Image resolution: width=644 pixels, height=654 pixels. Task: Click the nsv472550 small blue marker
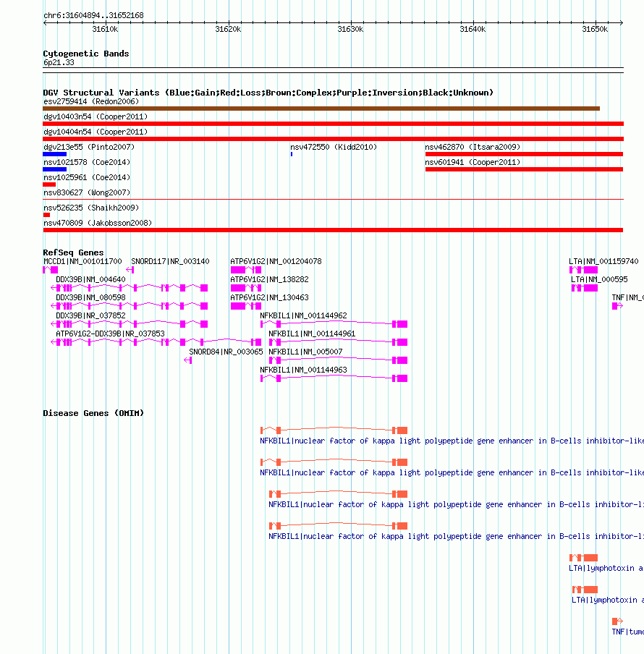click(x=292, y=154)
